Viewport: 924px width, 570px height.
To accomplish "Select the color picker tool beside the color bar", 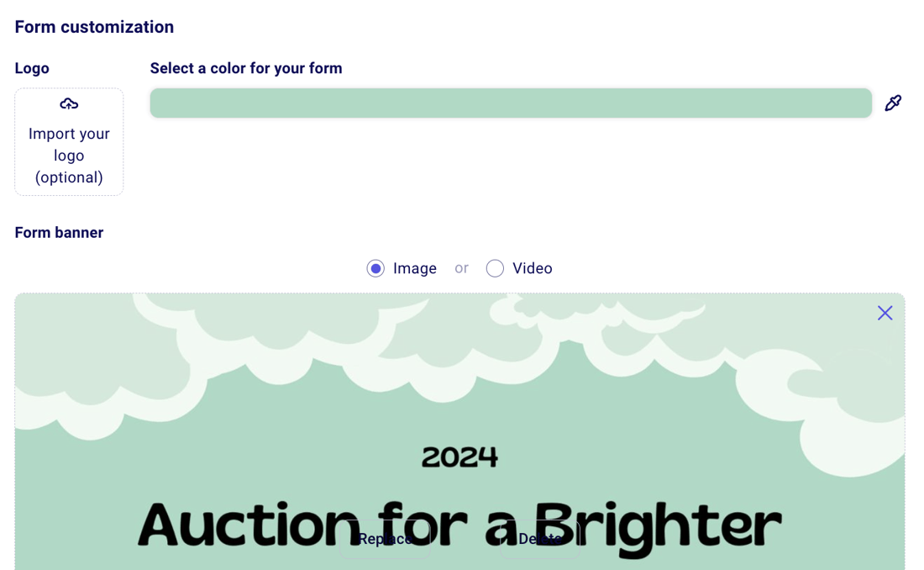I will [x=893, y=103].
